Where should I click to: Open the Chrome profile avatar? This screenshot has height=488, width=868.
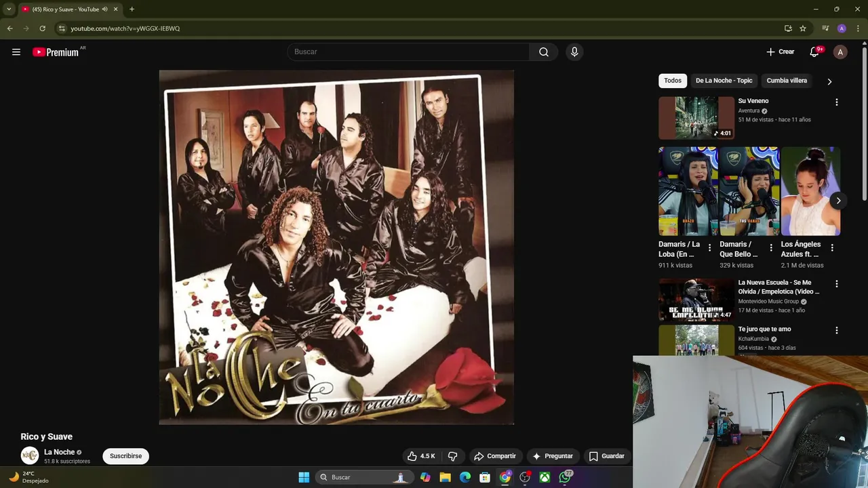[842, 28]
